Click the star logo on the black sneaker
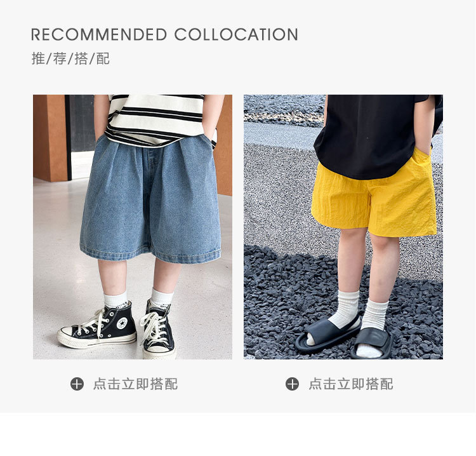 tap(122, 323)
